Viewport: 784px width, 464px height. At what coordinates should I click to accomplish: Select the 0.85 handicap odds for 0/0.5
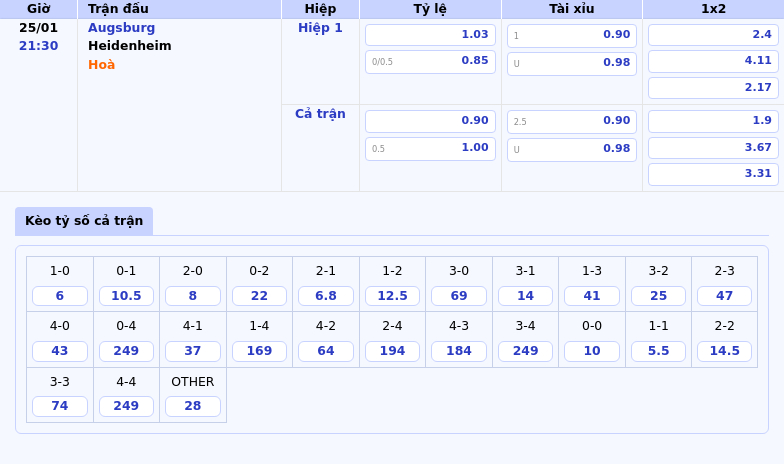pos(430,61)
